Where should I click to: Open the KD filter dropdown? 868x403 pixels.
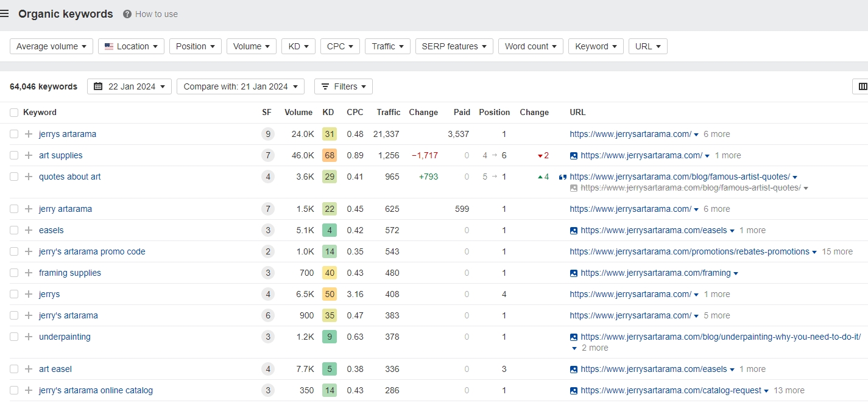pyautogui.click(x=298, y=46)
